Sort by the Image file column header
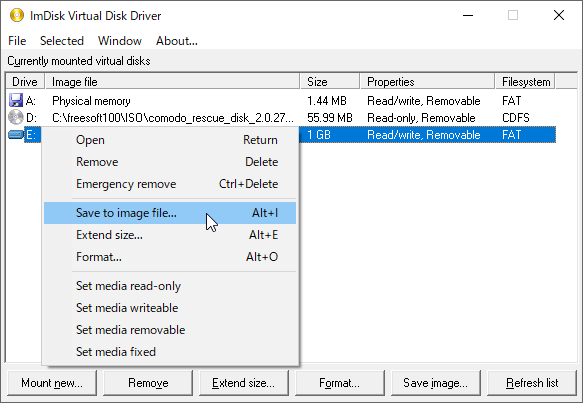Screen dimensions: 583x403 (173, 81)
